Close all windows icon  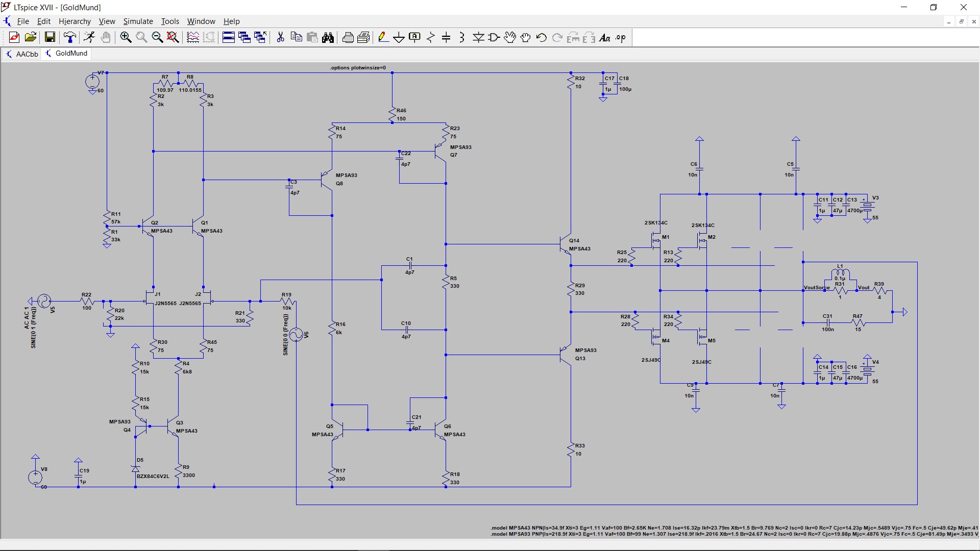pyautogui.click(x=260, y=37)
